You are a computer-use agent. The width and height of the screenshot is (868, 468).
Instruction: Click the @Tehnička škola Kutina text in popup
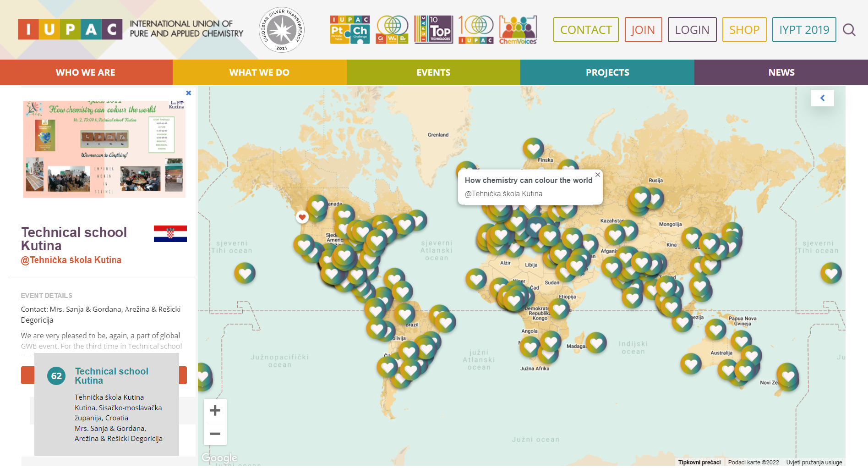pos(503,194)
